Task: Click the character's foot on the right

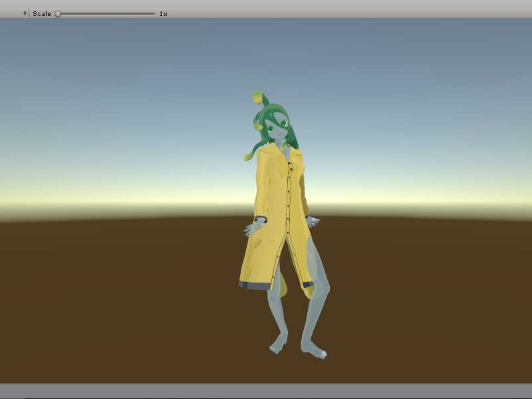Action: click(318, 353)
